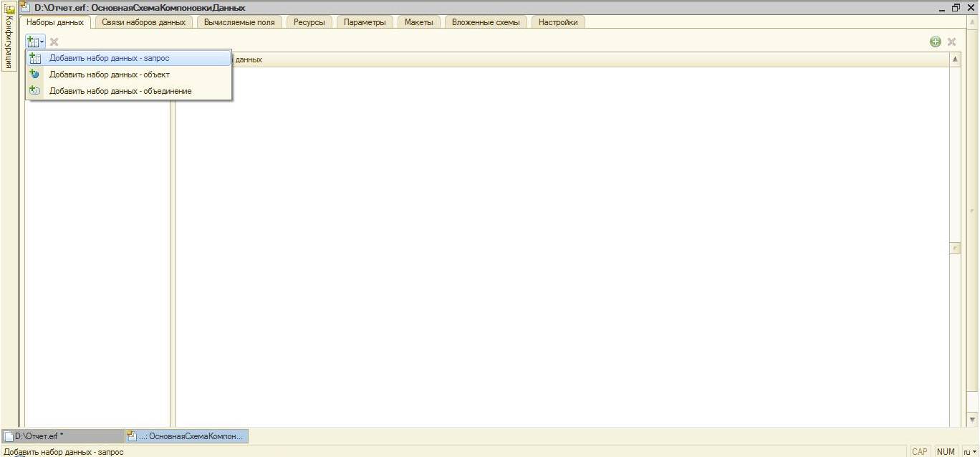Click the ОсновнаяСхемаКомпон... window button
The width and height of the screenshot is (980, 457).
pyautogui.click(x=186, y=436)
